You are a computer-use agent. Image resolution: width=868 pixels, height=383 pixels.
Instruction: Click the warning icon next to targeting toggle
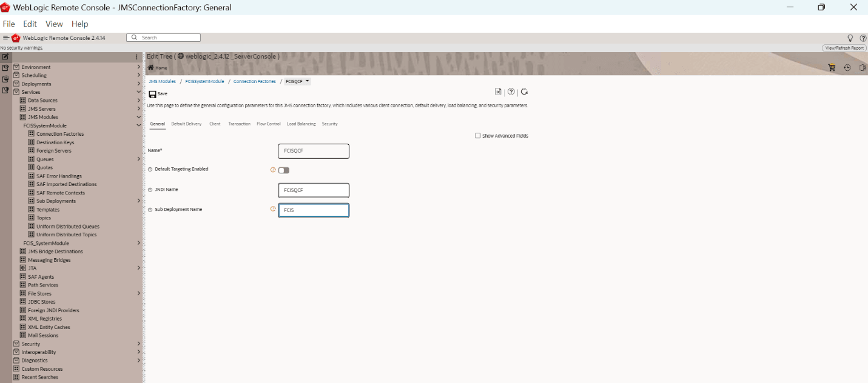pyautogui.click(x=273, y=170)
